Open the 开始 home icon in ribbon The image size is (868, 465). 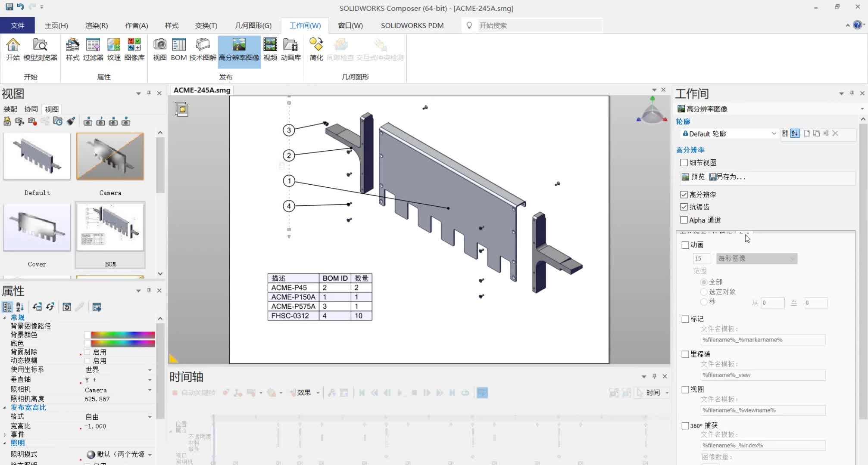13,50
